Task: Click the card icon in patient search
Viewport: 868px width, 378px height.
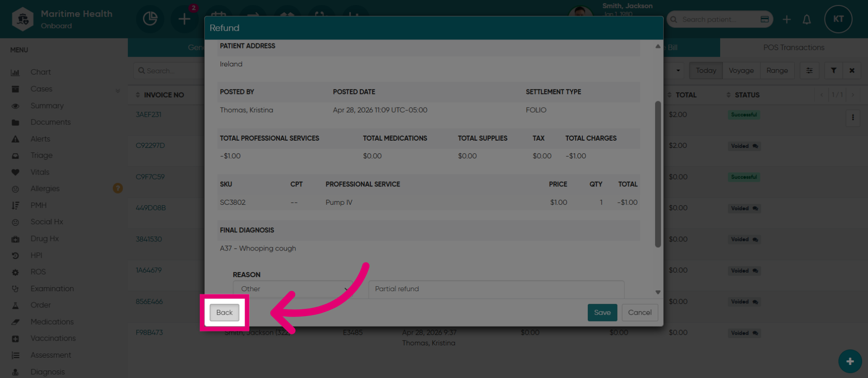Action: point(764,19)
